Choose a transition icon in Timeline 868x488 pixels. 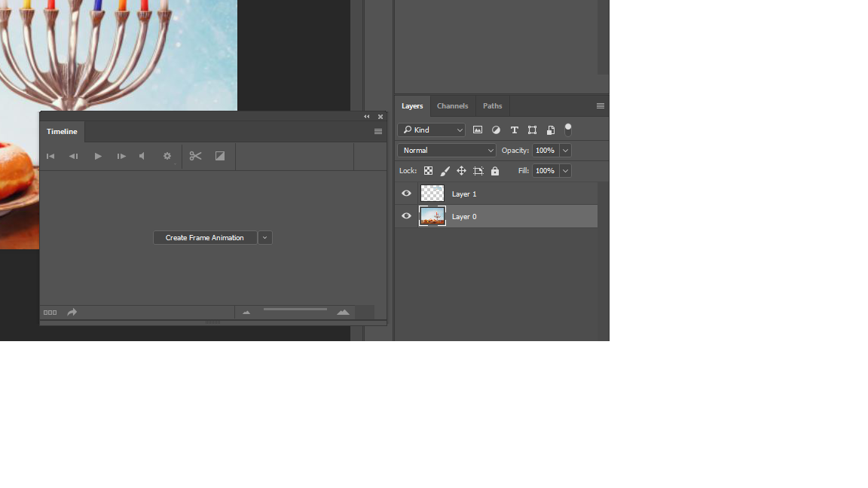point(220,157)
